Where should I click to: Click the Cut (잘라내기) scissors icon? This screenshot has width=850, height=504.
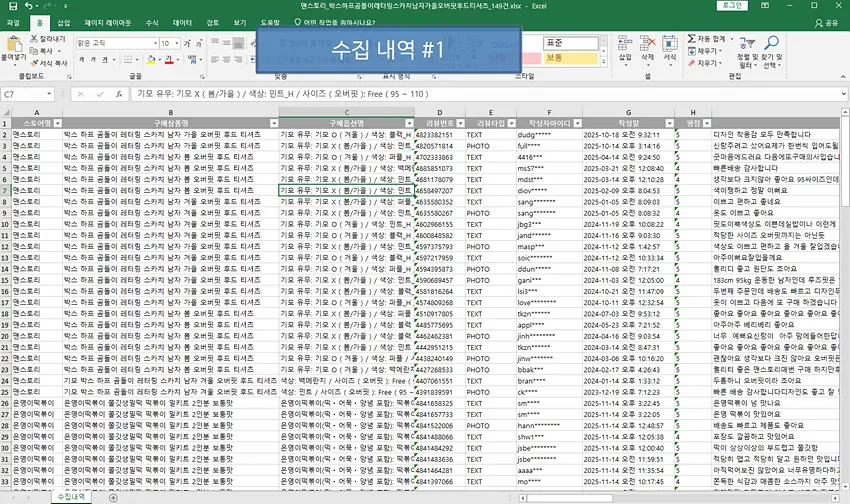[34, 39]
